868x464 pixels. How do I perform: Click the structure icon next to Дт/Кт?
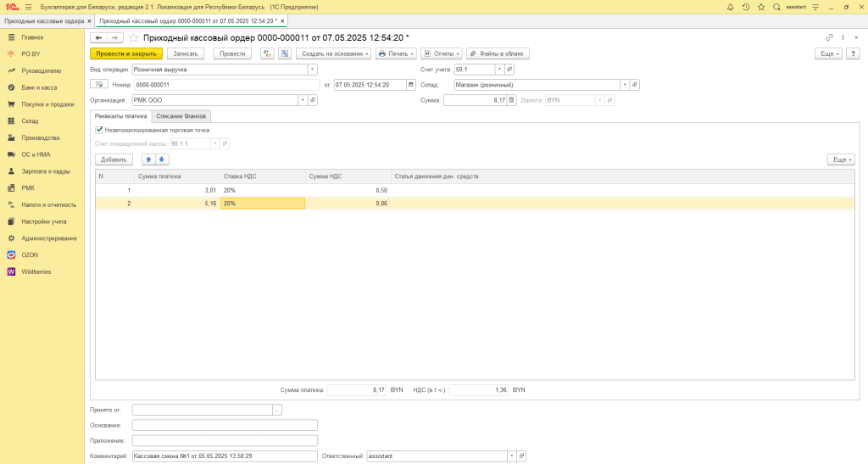[x=285, y=53]
